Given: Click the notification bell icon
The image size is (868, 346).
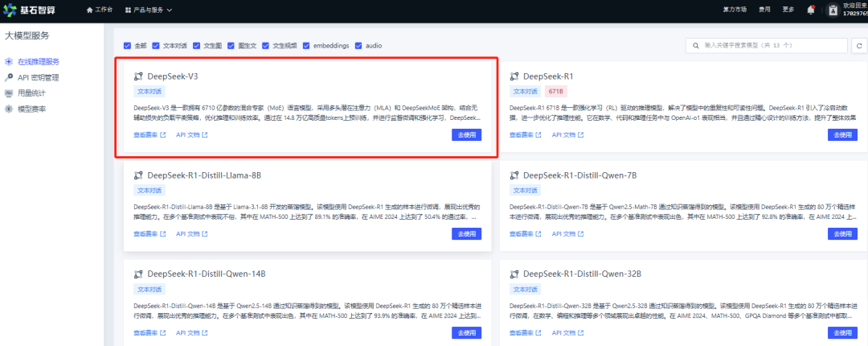Looking at the screenshot, I should (810, 10).
